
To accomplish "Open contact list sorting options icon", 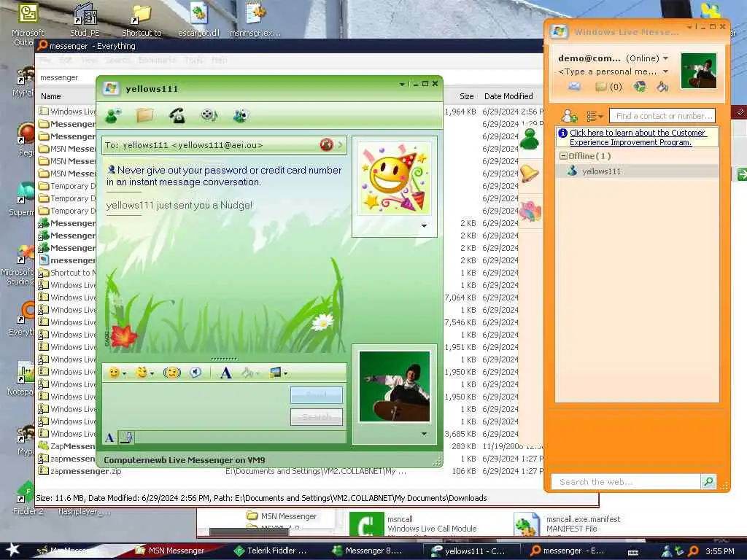I will point(594,116).
